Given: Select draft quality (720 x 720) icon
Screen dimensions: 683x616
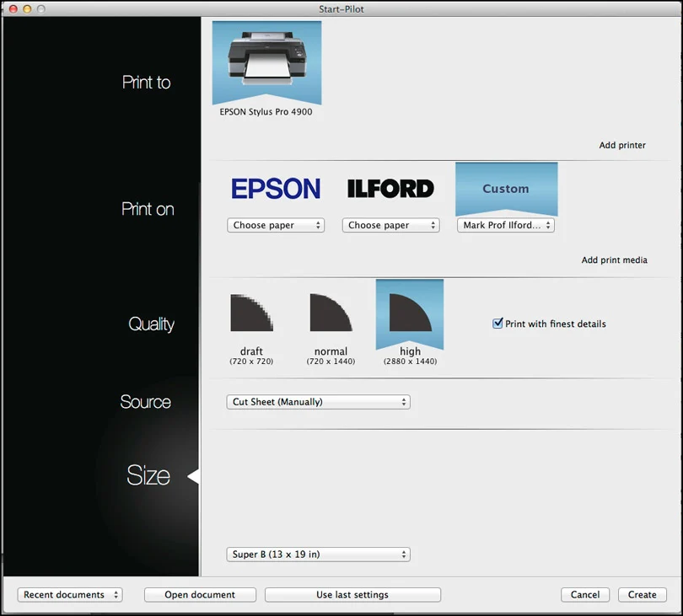Looking at the screenshot, I should 252,313.
